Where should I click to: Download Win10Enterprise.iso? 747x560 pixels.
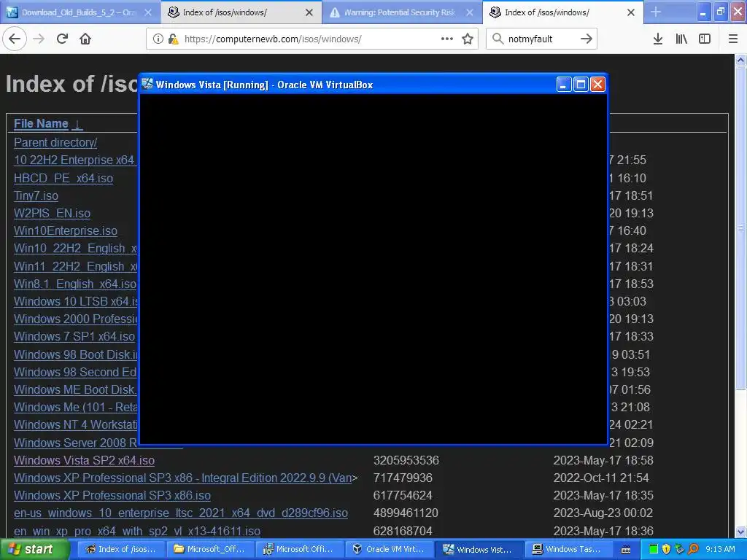65,231
